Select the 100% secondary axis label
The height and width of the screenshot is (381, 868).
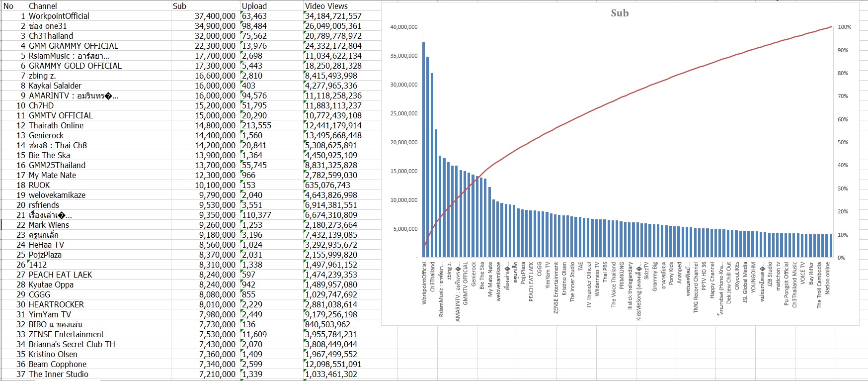[x=844, y=27]
